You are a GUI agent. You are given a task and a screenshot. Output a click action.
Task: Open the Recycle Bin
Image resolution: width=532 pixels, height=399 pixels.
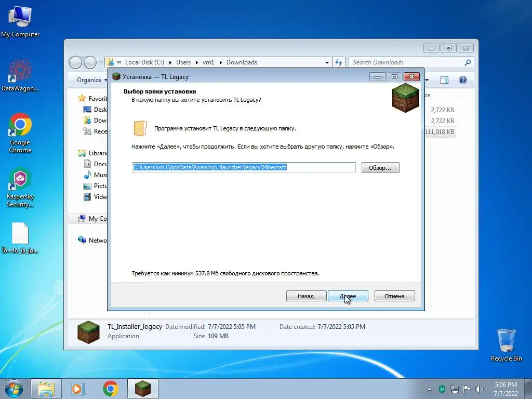point(506,345)
